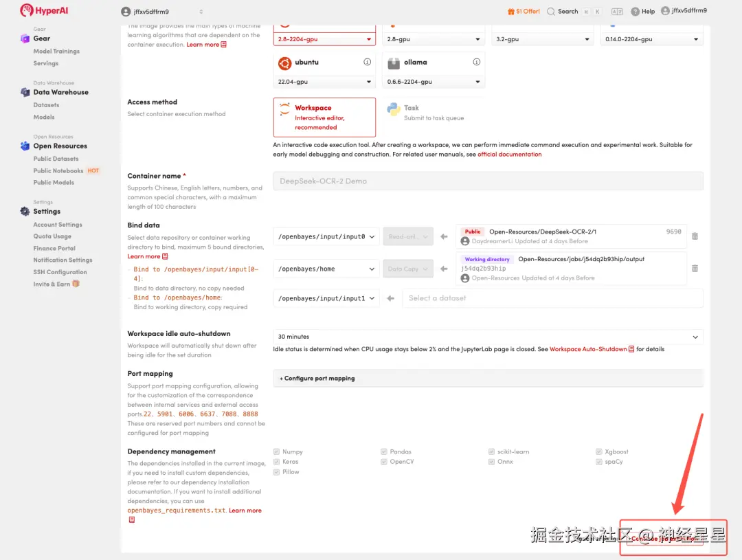Click the arrow beside input1 binding

pos(390,298)
